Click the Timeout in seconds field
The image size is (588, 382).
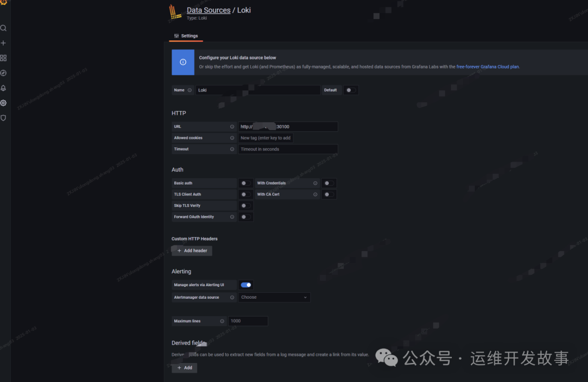tap(287, 149)
